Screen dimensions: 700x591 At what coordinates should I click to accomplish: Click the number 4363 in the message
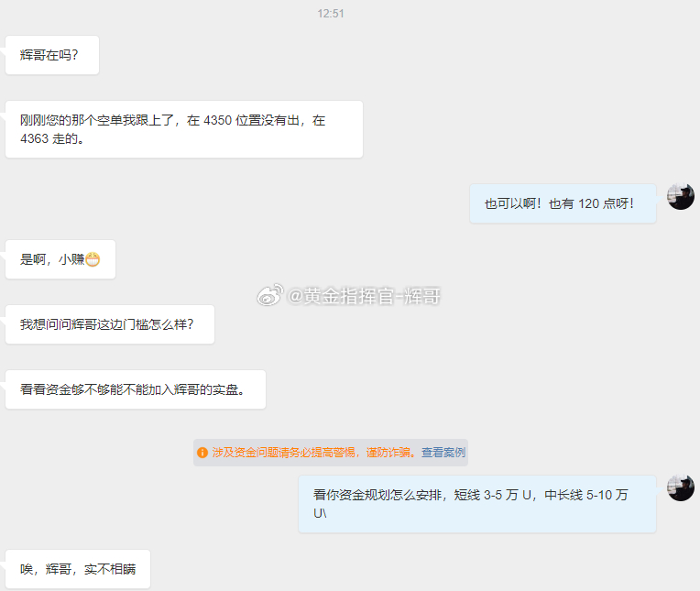click(x=35, y=139)
